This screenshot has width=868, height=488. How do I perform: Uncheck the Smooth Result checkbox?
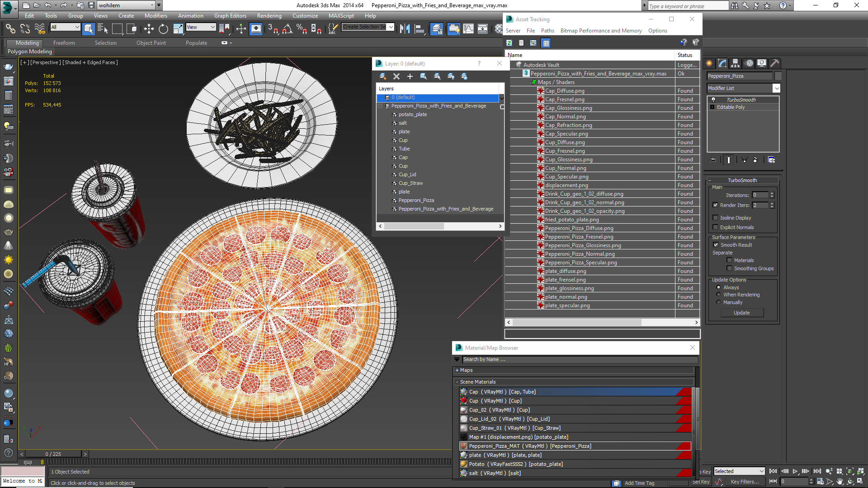716,245
